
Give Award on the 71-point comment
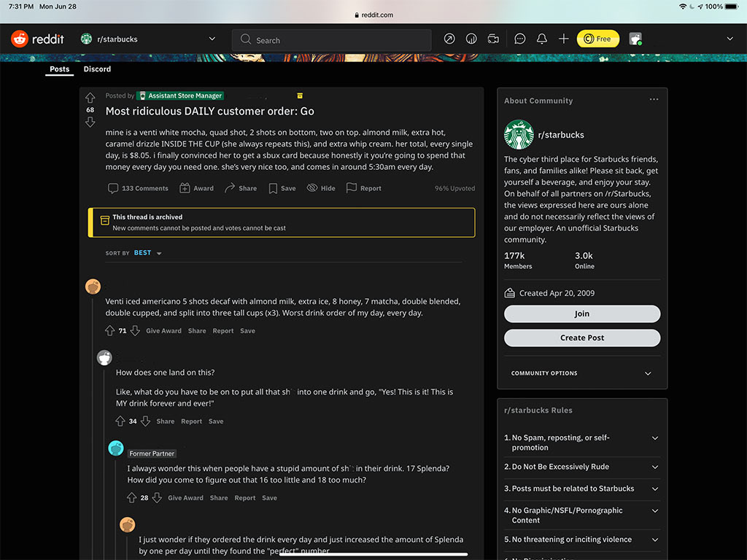pos(163,331)
